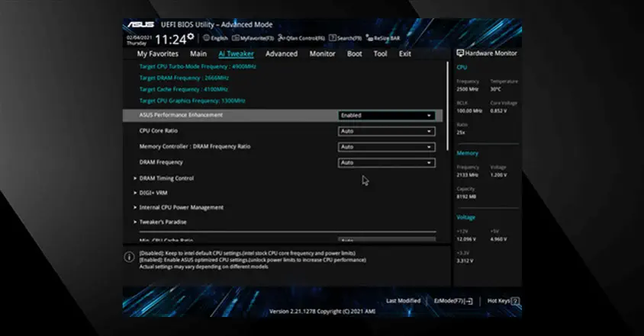
Task: Open MyFavorite(F3) shortcut icon
Action: pyautogui.click(x=235, y=37)
